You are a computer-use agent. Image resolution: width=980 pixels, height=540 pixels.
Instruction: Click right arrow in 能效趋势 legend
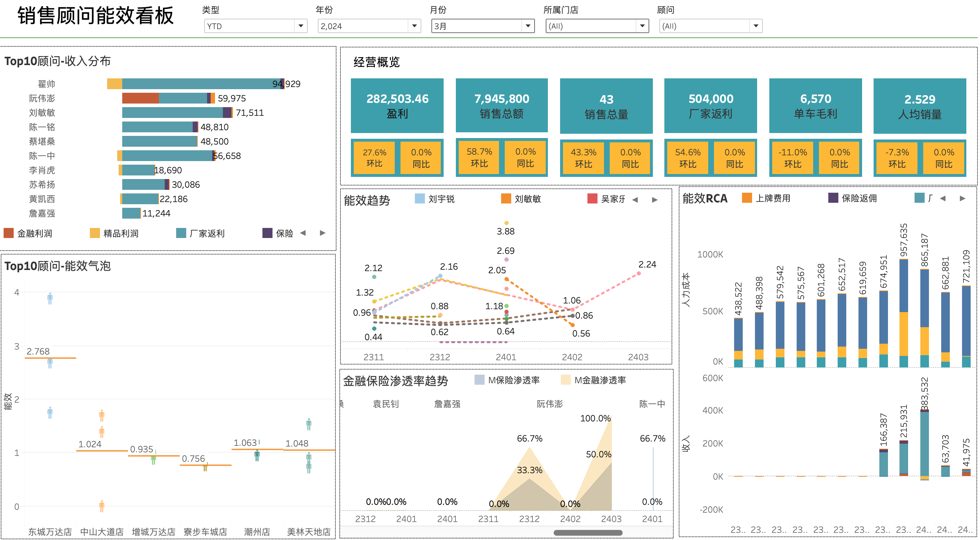click(x=654, y=200)
